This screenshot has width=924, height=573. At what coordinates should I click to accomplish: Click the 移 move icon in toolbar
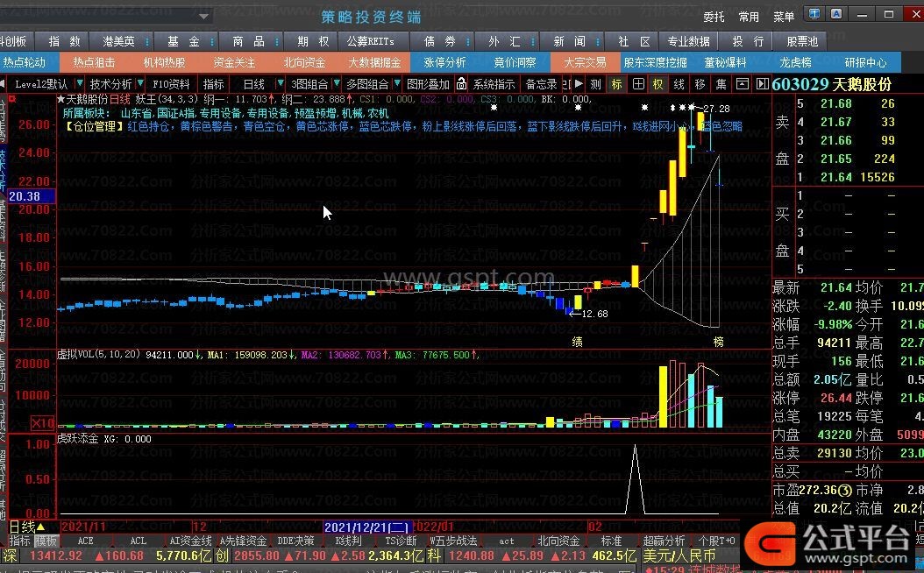pyautogui.click(x=700, y=84)
